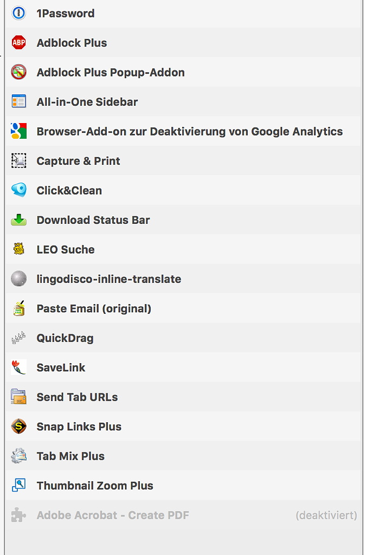Select the Send Tab URLs entry
392x555 pixels.
click(77, 397)
